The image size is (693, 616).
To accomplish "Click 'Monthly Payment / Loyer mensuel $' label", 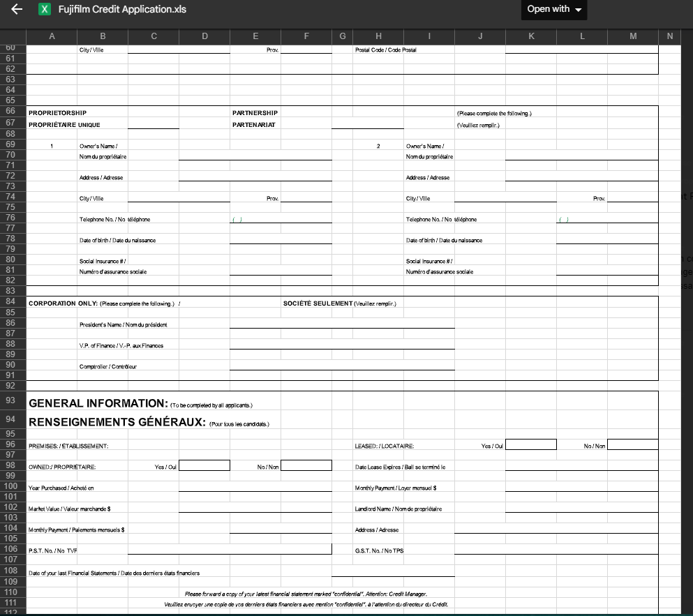I will point(396,488).
